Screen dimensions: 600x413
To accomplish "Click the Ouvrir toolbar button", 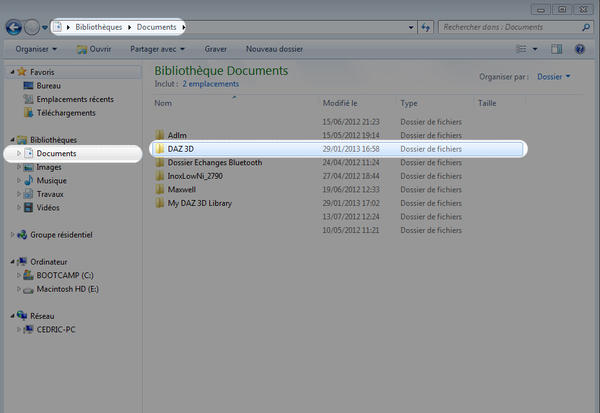I will click(94, 49).
